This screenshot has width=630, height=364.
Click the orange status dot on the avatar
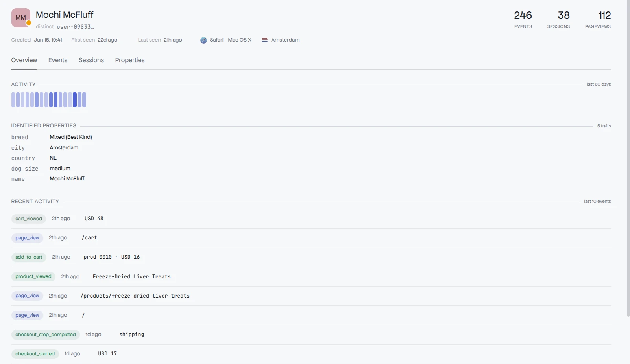coord(29,23)
